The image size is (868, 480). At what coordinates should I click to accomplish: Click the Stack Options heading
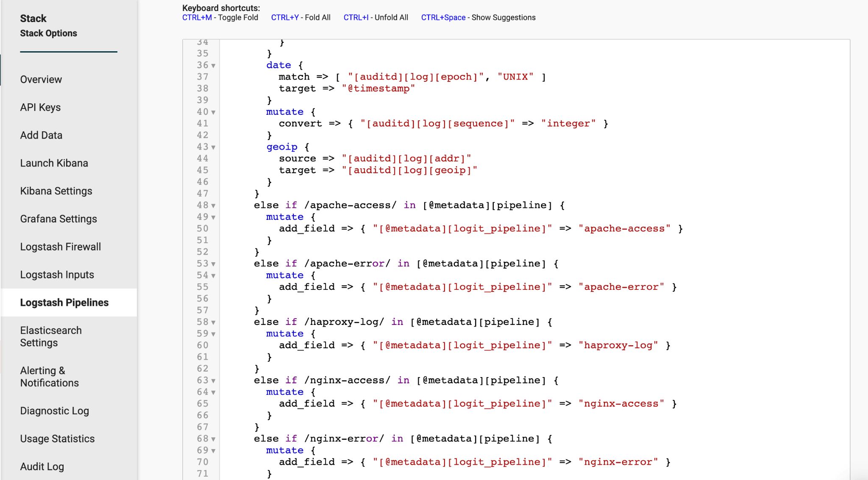coord(49,33)
